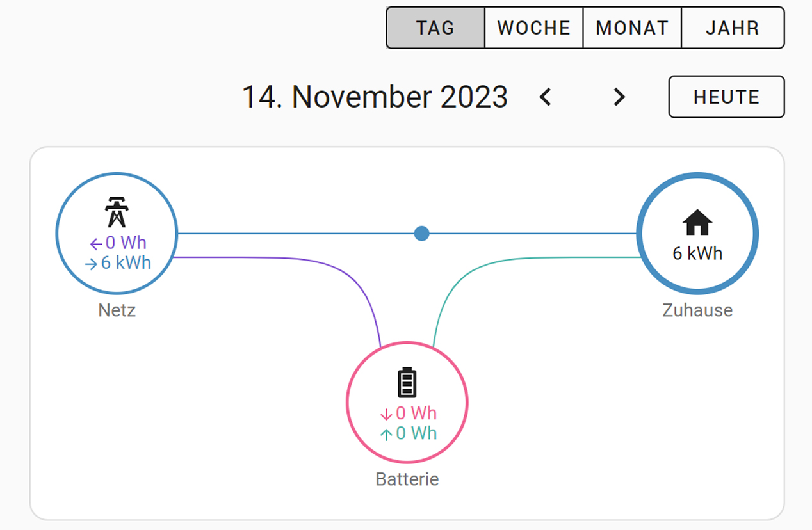The image size is (812, 530).
Task: Click the purple grid export arrow
Action: [96, 244]
